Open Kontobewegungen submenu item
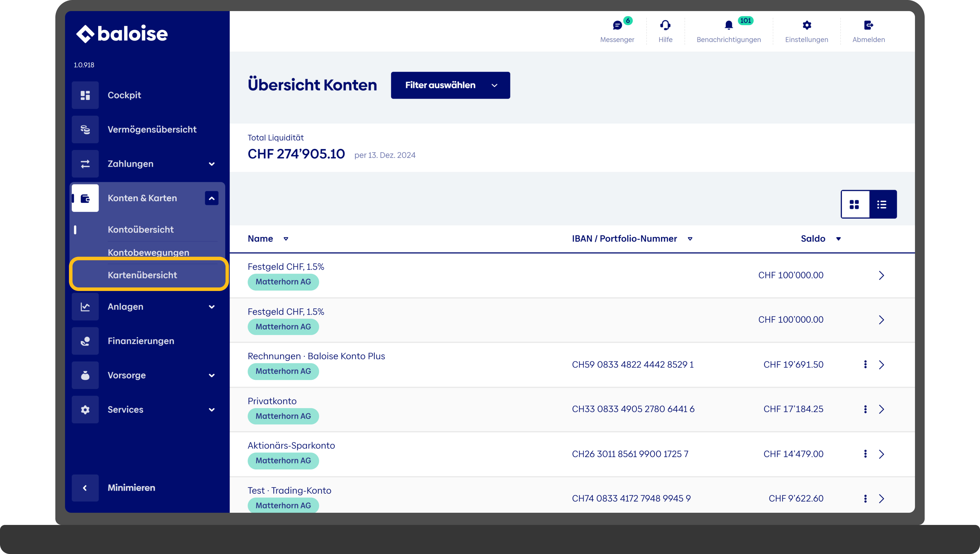The width and height of the screenshot is (980, 554). coord(148,252)
